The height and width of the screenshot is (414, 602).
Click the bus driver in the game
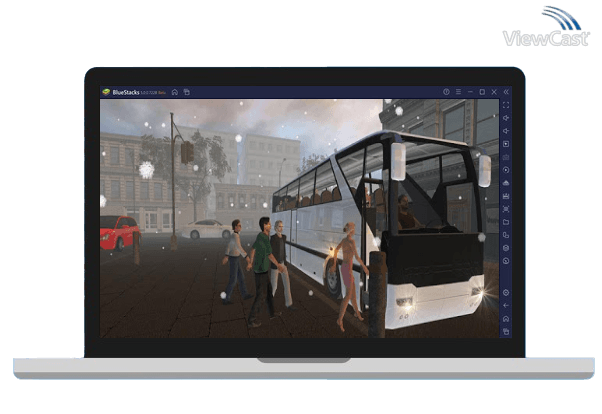[x=407, y=212]
